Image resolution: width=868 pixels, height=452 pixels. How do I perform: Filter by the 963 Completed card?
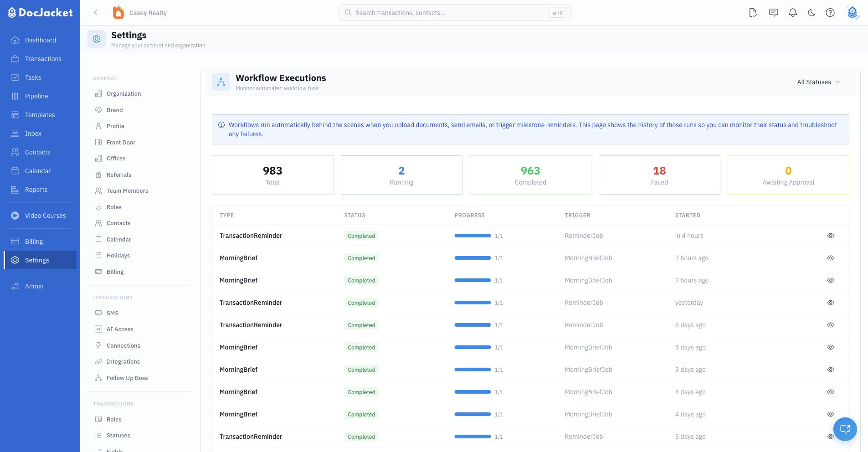click(530, 175)
